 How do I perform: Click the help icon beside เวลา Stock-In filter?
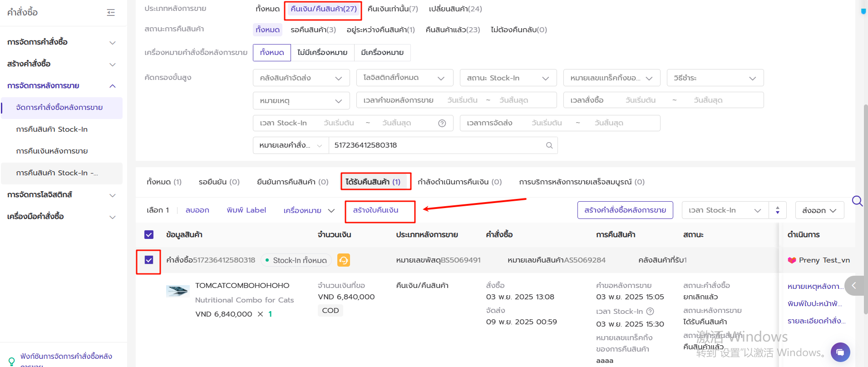point(442,123)
